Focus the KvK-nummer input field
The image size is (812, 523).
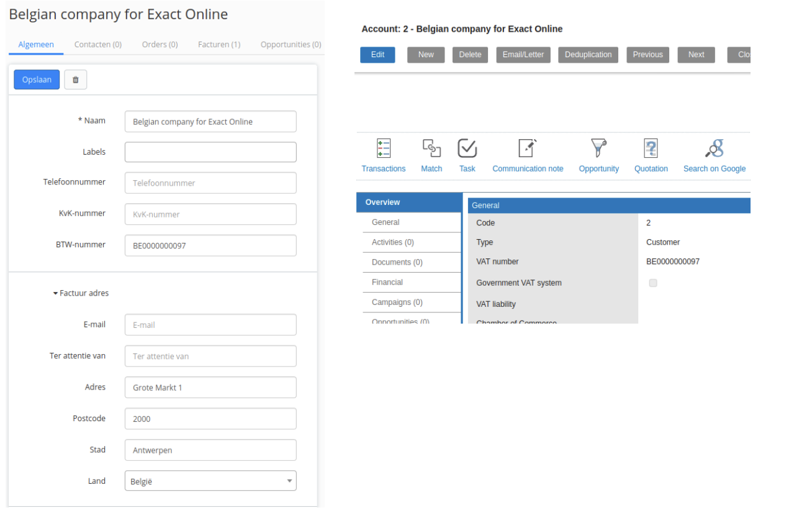pos(210,214)
